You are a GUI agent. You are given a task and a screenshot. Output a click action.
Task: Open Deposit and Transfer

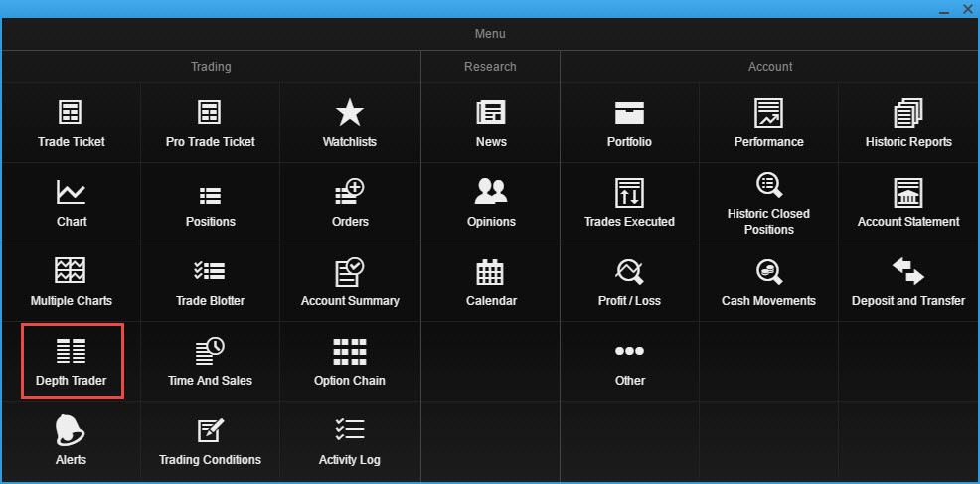tap(908, 282)
